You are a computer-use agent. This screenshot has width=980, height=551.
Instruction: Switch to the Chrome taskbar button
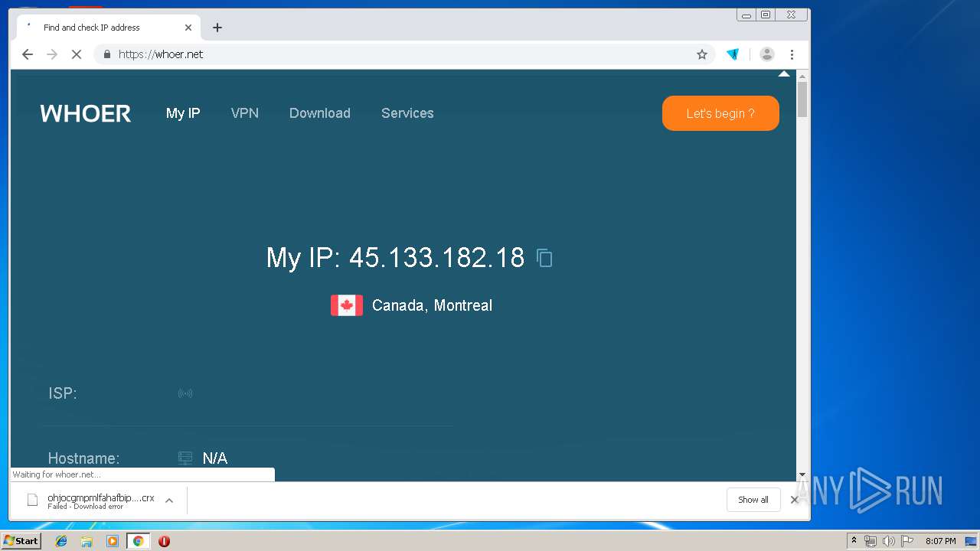click(x=138, y=541)
